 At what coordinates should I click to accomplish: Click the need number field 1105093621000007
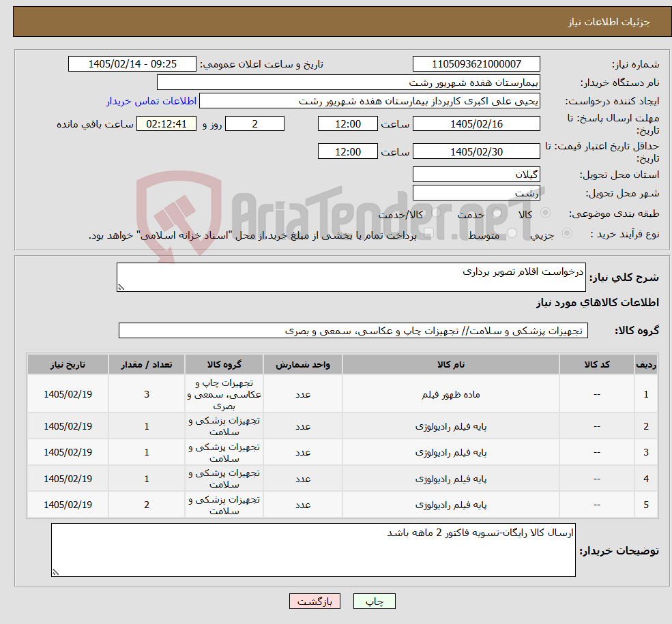click(476, 64)
